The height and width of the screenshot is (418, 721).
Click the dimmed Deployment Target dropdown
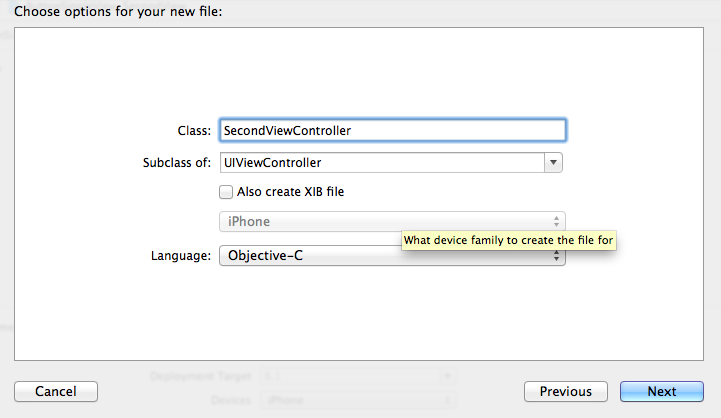[x=350, y=376]
